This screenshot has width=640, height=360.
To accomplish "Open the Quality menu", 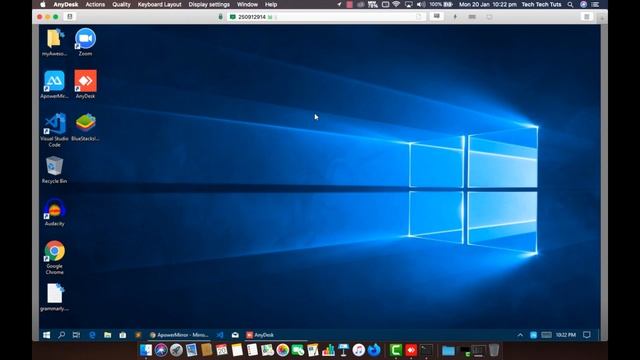I will click(121, 4).
